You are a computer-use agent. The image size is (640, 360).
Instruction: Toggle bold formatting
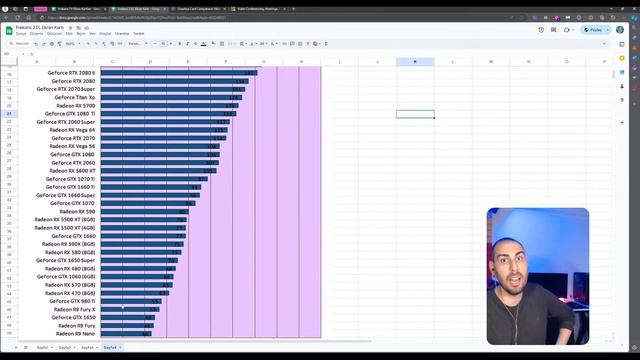[x=180, y=44]
